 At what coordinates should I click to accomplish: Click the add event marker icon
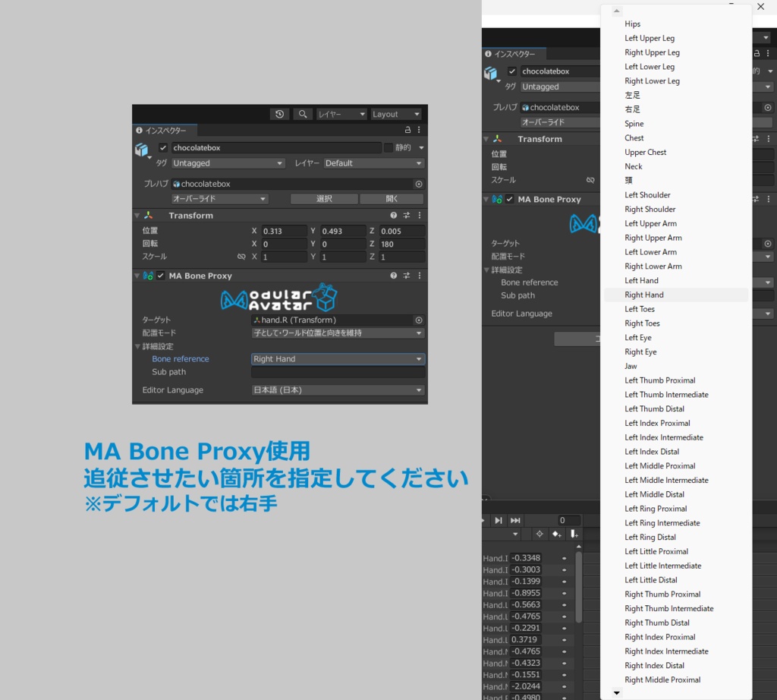coord(574,534)
